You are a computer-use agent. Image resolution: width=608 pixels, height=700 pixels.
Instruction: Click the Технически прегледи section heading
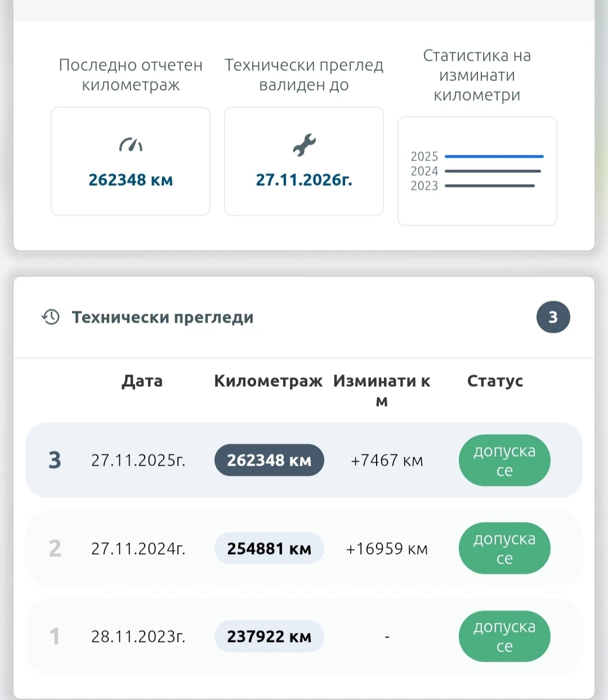(163, 318)
